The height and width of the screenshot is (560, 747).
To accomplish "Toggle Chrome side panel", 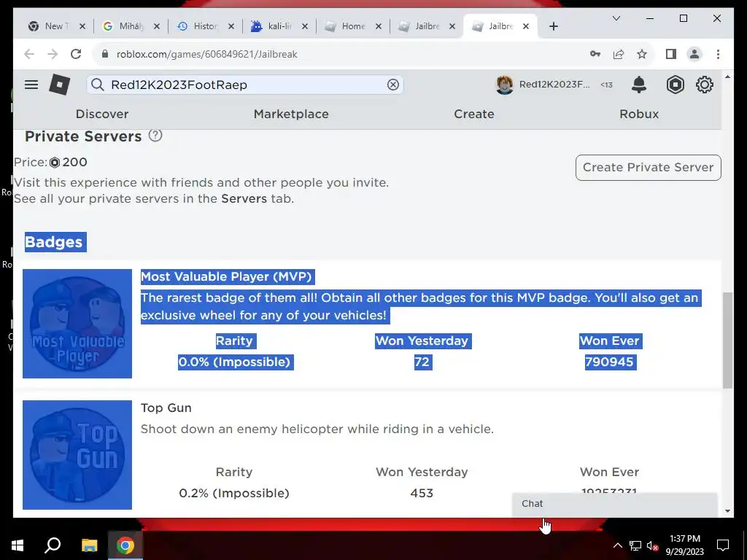I will pyautogui.click(x=671, y=54).
